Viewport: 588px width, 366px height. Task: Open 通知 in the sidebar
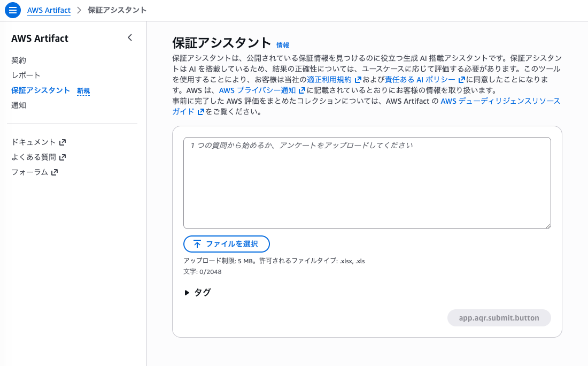coord(19,105)
